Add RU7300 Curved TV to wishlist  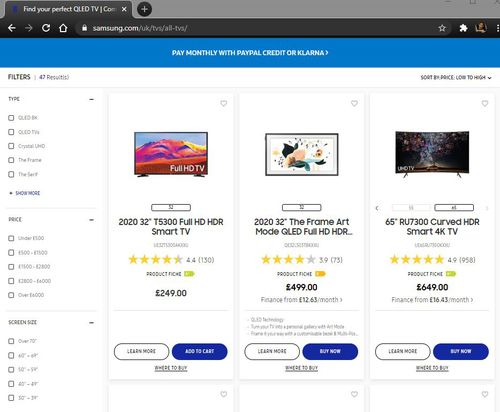click(x=485, y=103)
